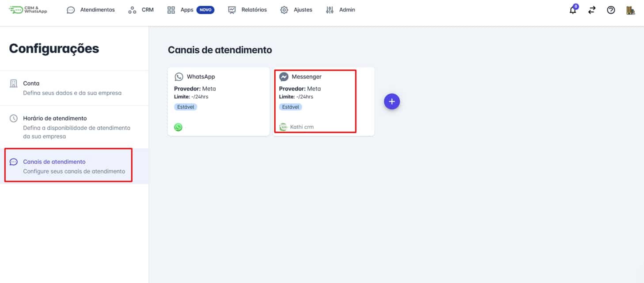Click the swap arrows icon
644x283 pixels.
pyautogui.click(x=592, y=10)
